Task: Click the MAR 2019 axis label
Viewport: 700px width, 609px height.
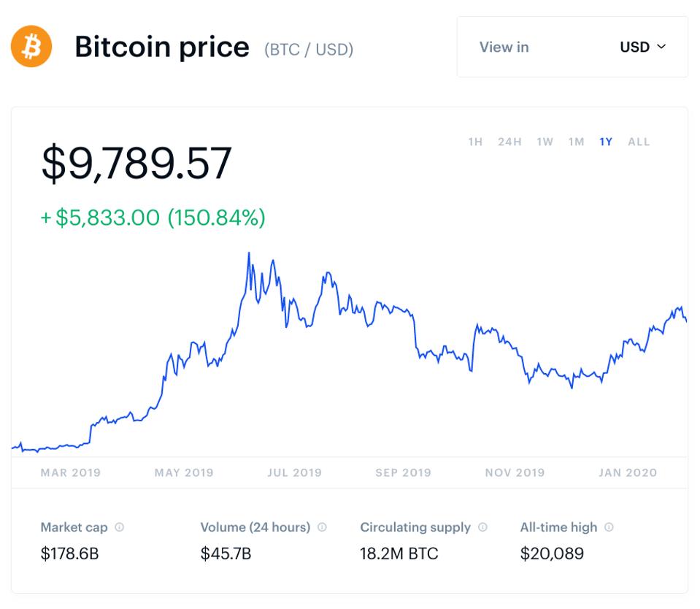Action: [71, 472]
